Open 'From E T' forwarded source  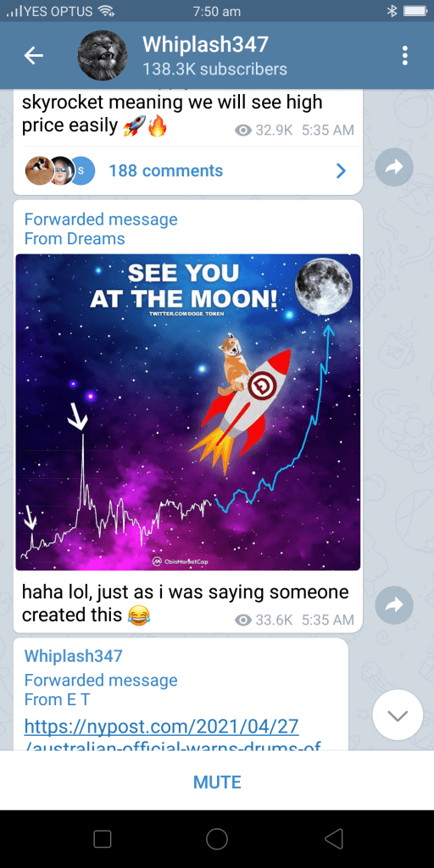click(57, 699)
